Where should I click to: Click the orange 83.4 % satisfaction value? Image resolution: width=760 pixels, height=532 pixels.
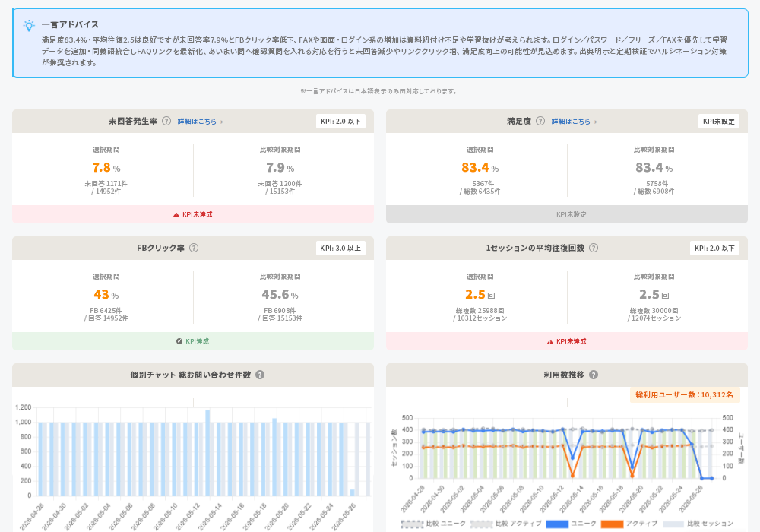pyautogui.click(x=480, y=168)
